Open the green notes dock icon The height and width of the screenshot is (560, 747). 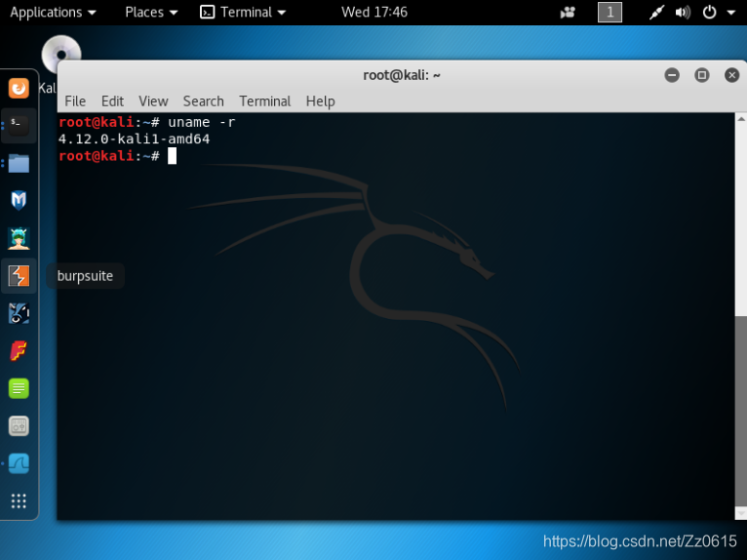(19, 388)
